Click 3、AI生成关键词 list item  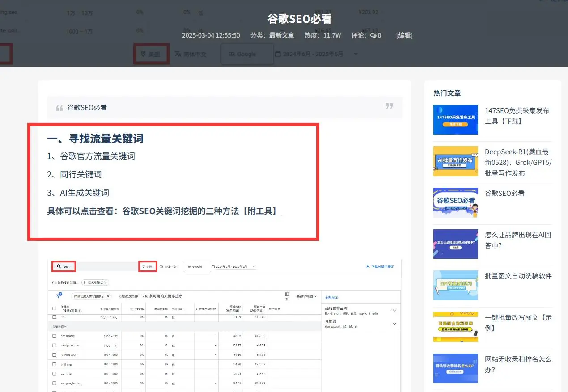tap(78, 193)
